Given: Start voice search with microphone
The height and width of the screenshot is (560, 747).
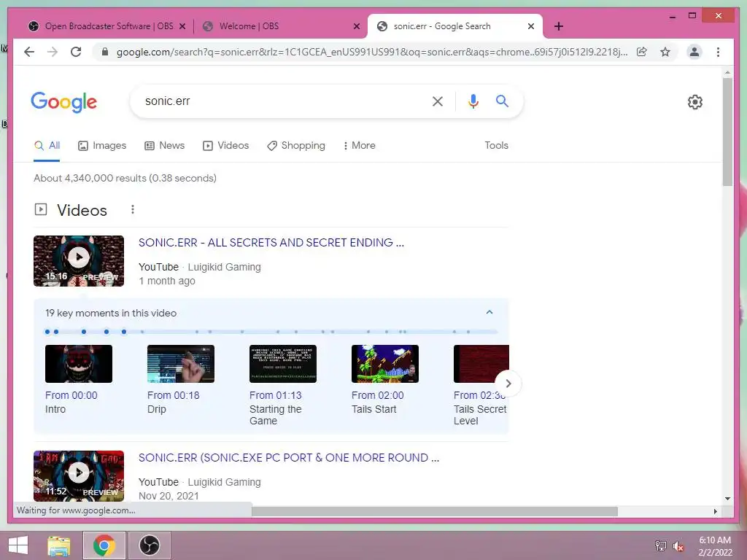Looking at the screenshot, I should [x=473, y=101].
